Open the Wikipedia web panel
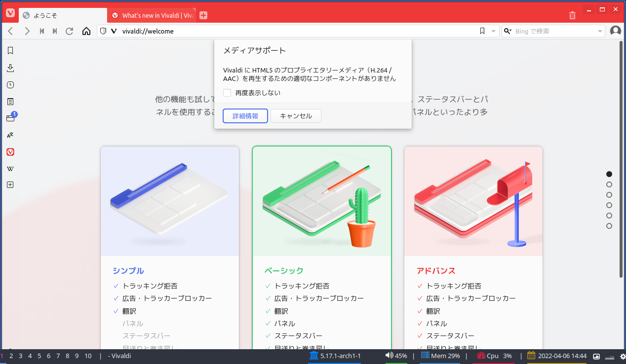This screenshot has height=364, width=626. pos(10,169)
